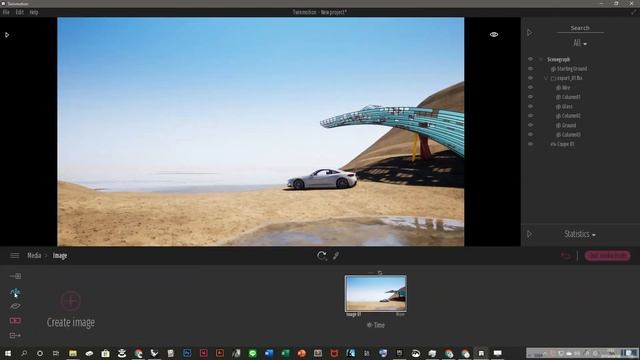Click small refresh icon above Image 01 thumbnail

(380, 273)
